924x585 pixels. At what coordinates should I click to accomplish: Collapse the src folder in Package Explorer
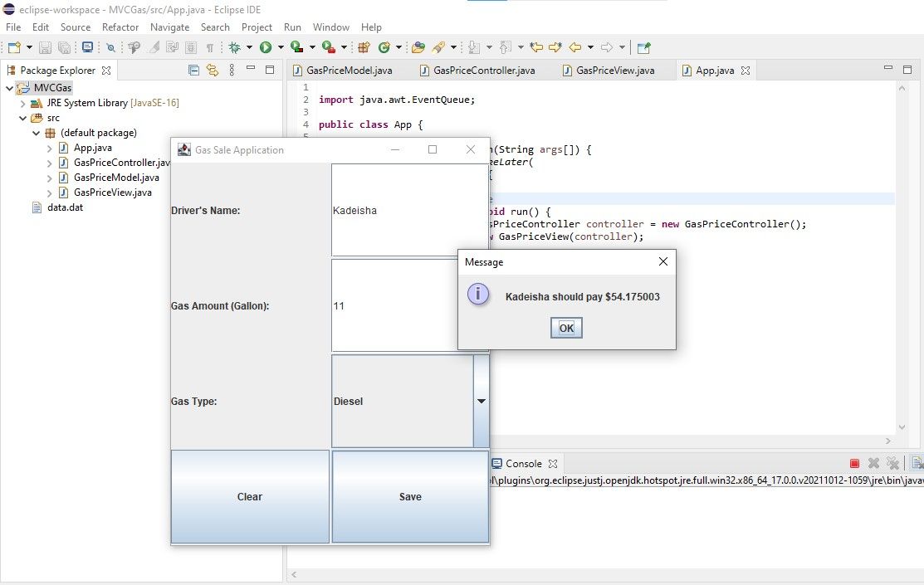point(22,117)
